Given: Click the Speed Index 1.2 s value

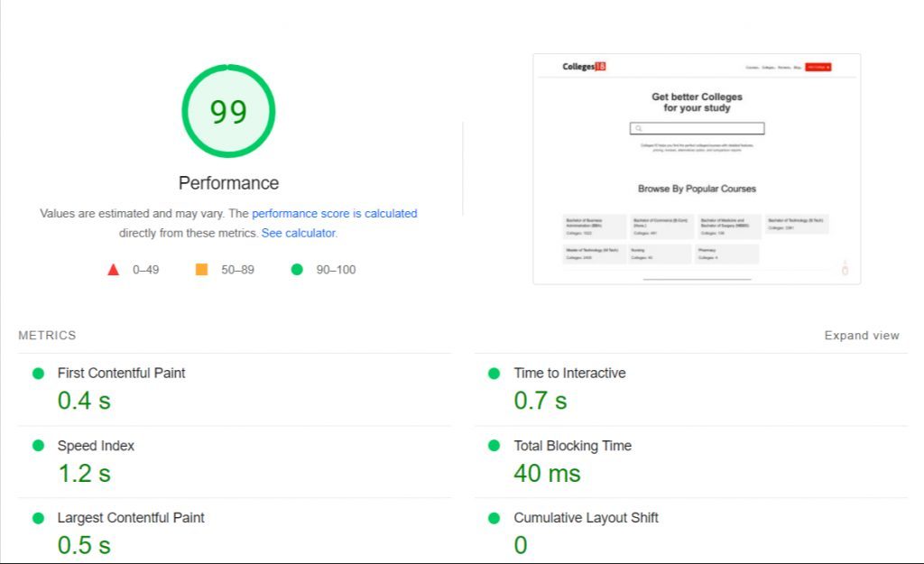Looking at the screenshot, I should click(x=84, y=473).
